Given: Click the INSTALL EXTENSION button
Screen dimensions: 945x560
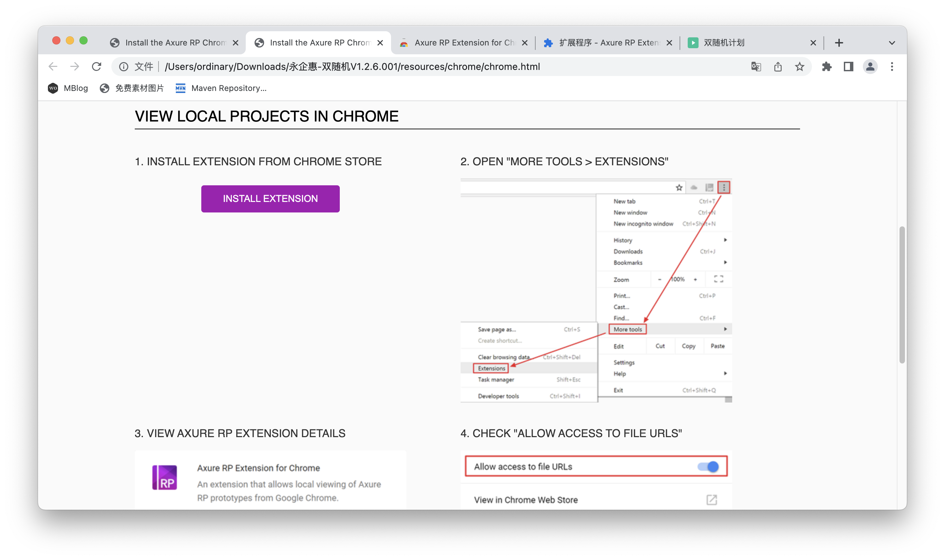Looking at the screenshot, I should [270, 199].
